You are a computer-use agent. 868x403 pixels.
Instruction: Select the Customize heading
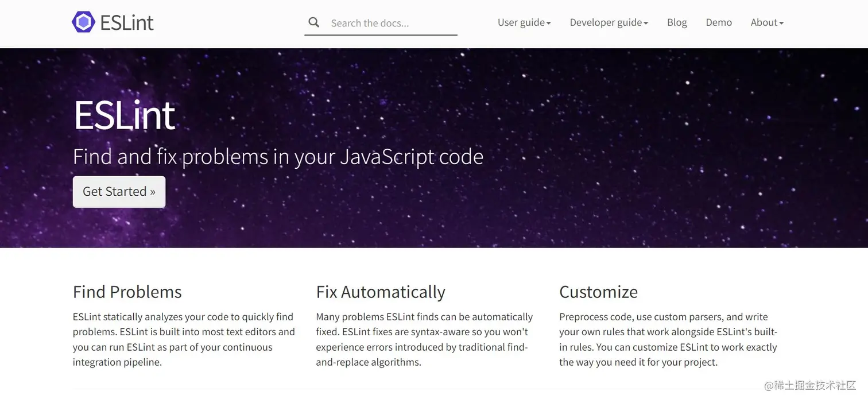coord(598,292)
